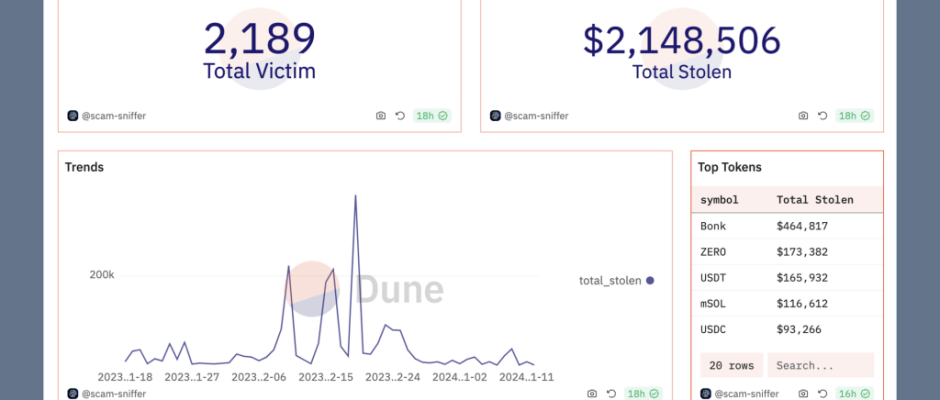Click the 18h status badge on Total Victim

coord(432,116)
